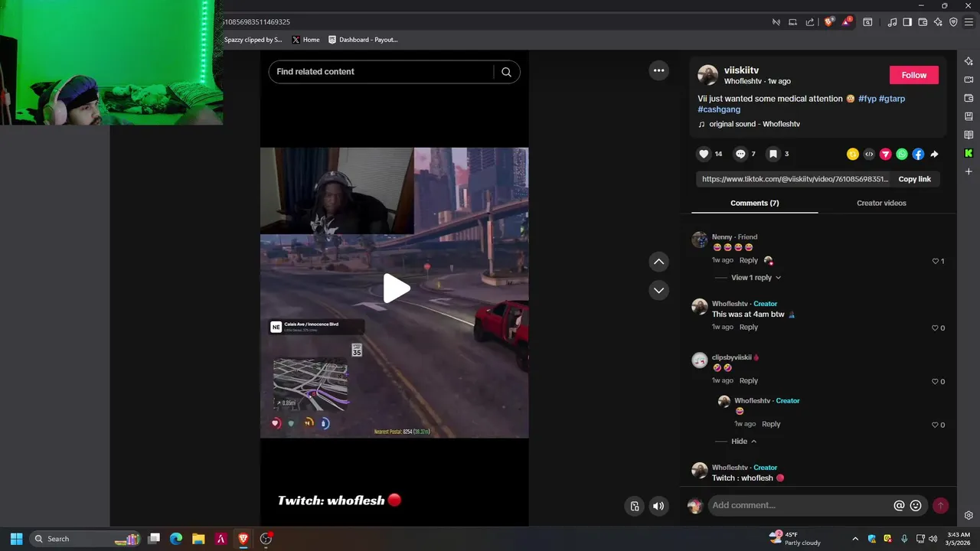Open Dashboard - Payout bookmark

pos(363,40)
